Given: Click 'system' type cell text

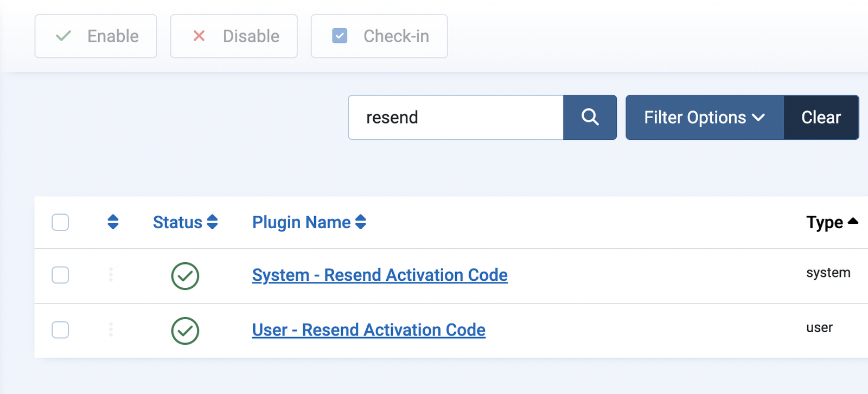Looking at the screenshot, I should (828, 273).
